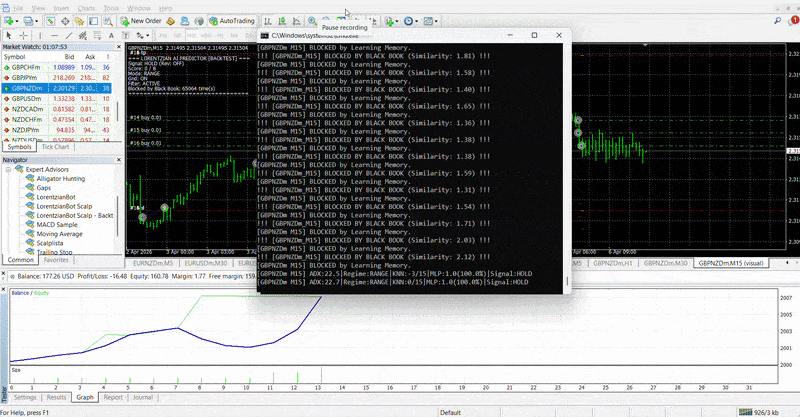Open the new chart dropdown arrow
Screen dimensions: 800x417
(17, 21)
